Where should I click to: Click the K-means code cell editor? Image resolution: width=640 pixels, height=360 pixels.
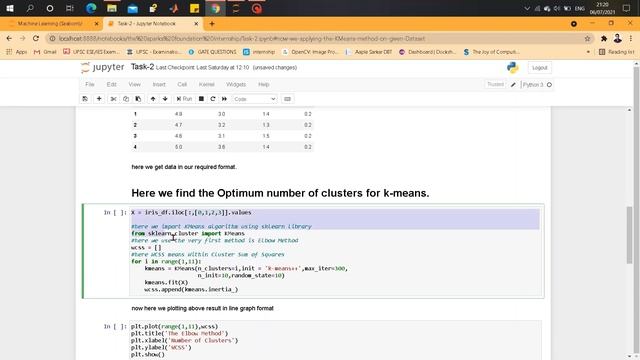point(336,251)
